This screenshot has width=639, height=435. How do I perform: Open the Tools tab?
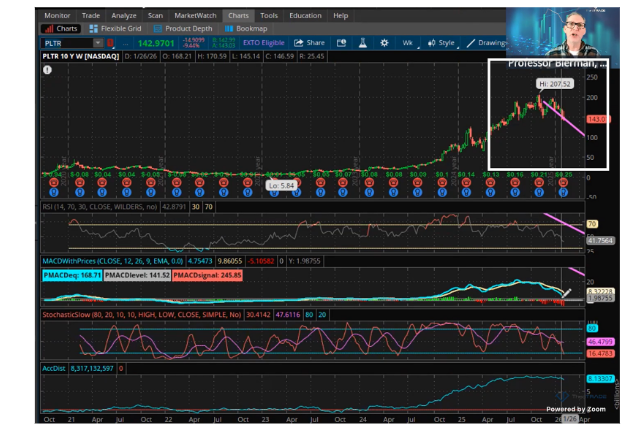click(x=269, y=15)
